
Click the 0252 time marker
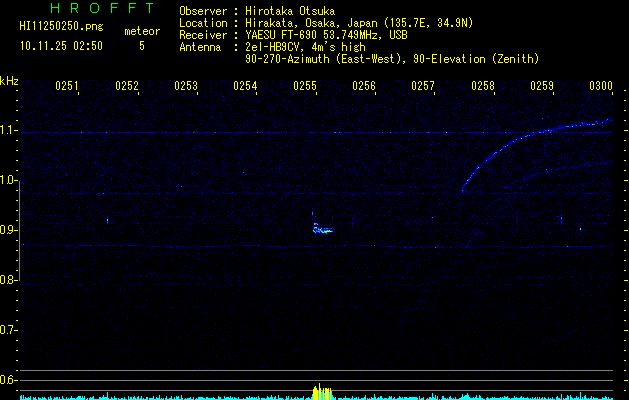point(127,86)
